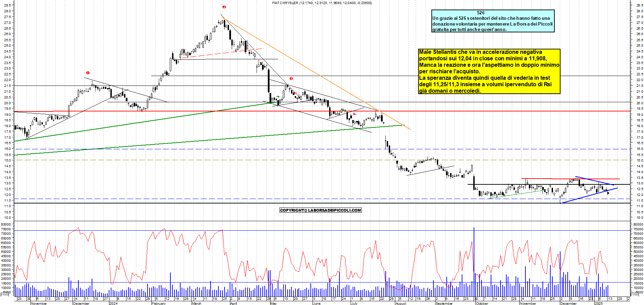Image resolution: width=644 pixels, height=305 pixels.
Task: Select the '526' heading in the blue box
Action: (x=480, y=13)
